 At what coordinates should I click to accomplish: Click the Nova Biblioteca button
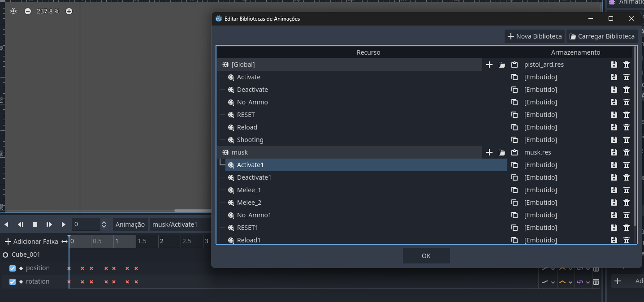[534, 36]
